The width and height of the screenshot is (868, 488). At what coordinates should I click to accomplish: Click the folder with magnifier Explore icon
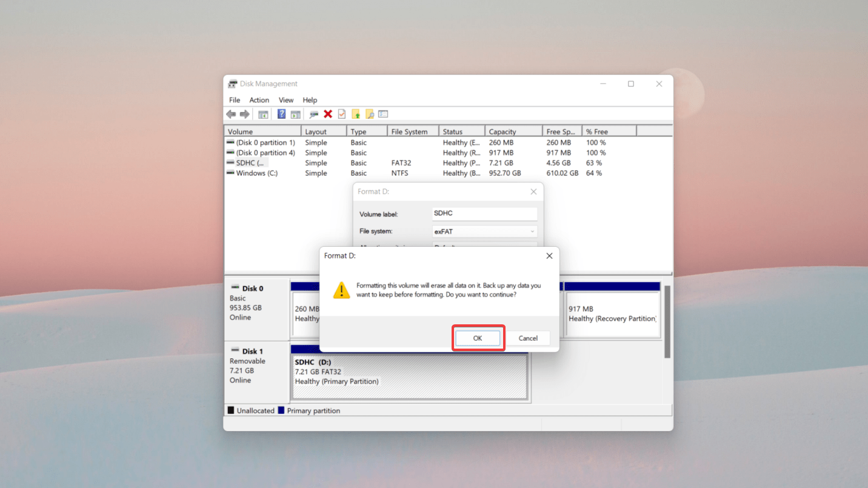coord(369,114)
